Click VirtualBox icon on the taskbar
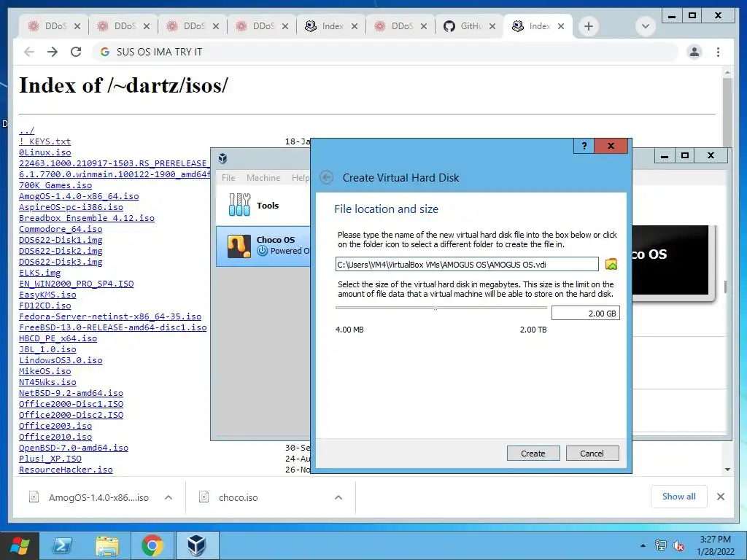Image resolution: width=747 pixels, height=560 pixels. click(197, 545)
